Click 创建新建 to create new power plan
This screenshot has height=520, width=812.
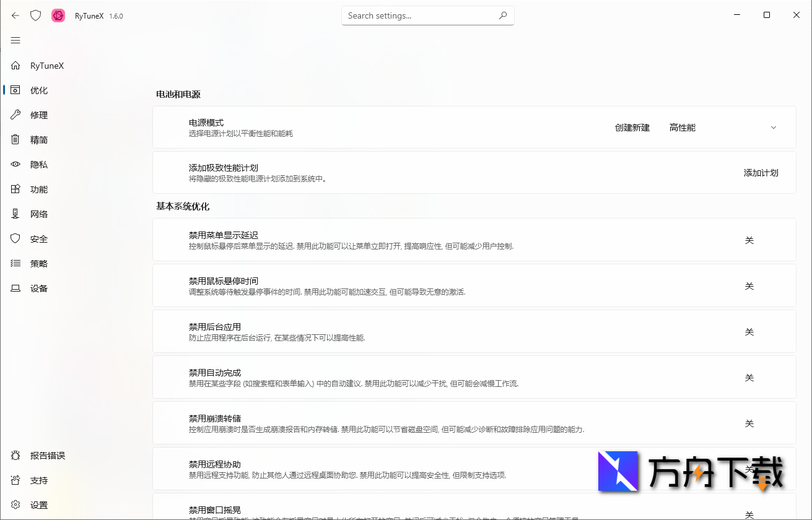[x=632, y=127]
